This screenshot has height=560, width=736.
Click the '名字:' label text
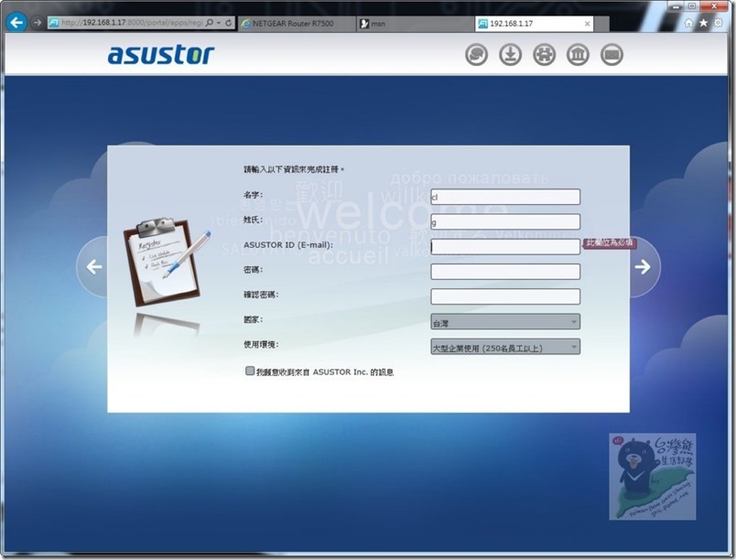click(x=254, y=195)
